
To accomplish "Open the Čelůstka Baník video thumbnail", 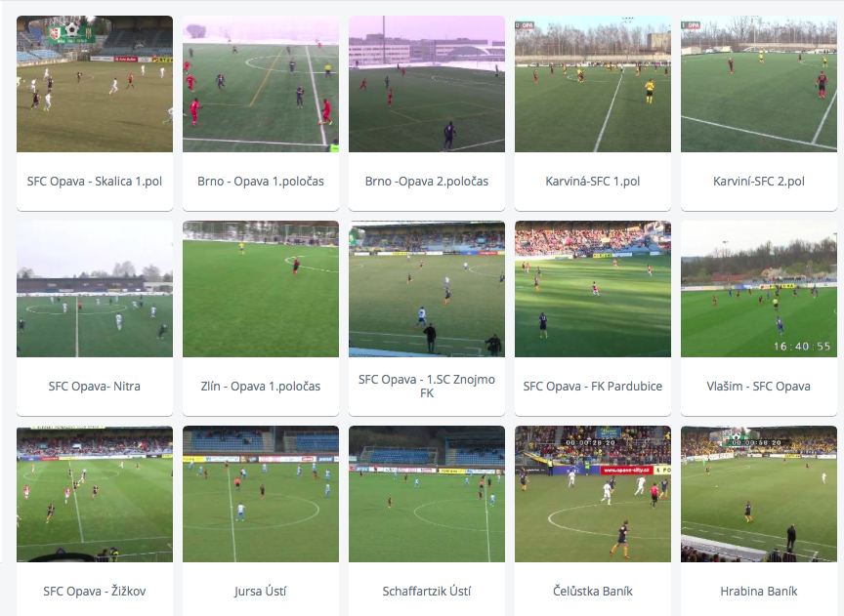I will tap(593, 494).
